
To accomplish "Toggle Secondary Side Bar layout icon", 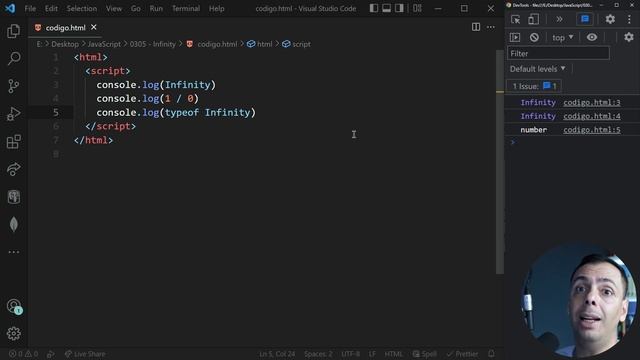I will (x=399, y=8).
